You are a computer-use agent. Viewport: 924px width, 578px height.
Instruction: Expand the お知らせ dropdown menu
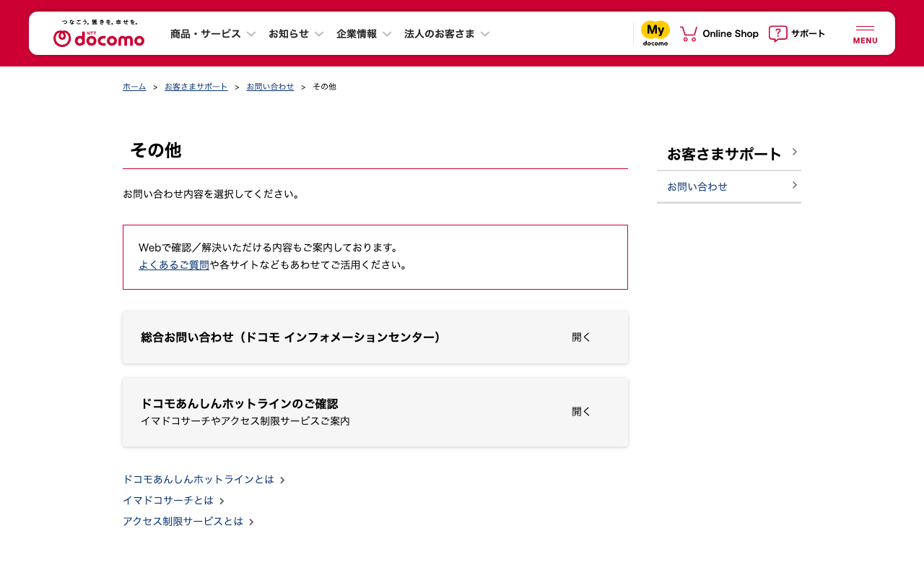click(x=296, y=34)
